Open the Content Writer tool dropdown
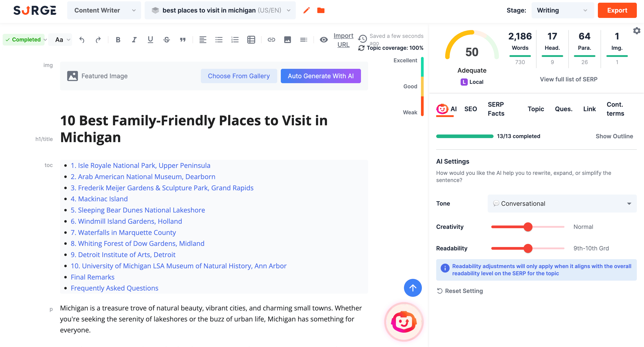This screenshot has width=644, height=347. point(105,11)
